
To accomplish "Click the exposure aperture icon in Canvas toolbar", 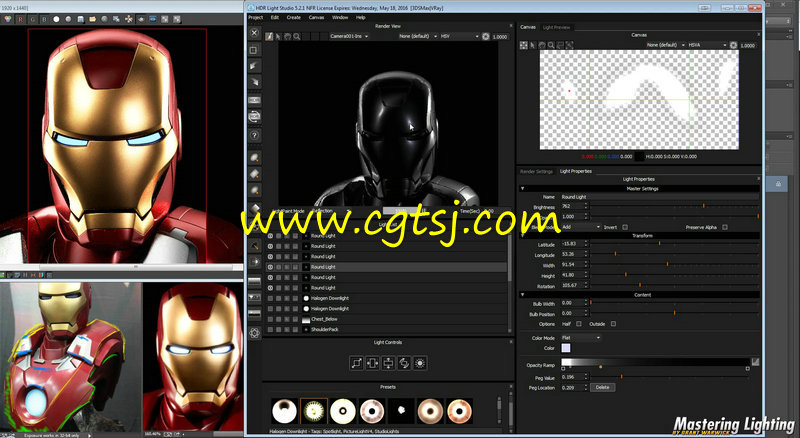I will point(733,45).
